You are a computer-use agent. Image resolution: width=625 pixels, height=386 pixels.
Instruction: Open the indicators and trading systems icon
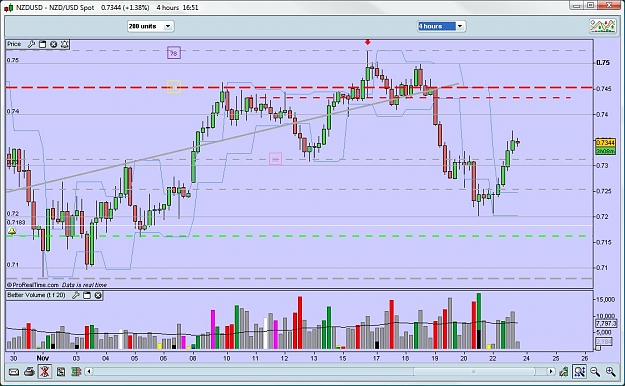point(602,26)
